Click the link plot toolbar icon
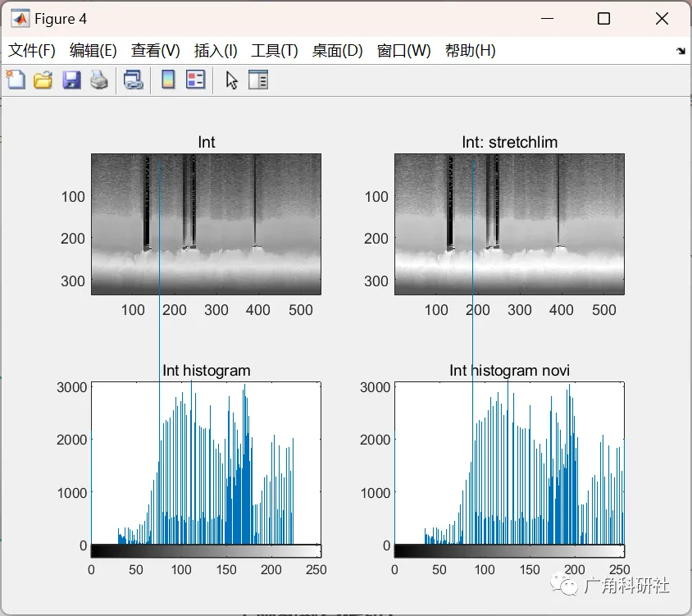Image resolution: width=692 pixels, height=616 pixels. (134, 80)
